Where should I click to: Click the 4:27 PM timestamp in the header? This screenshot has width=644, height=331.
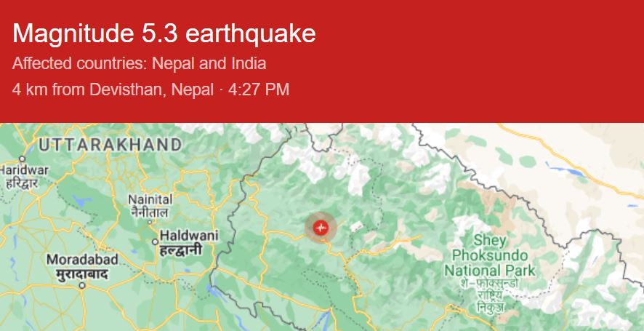pos(259,89)
